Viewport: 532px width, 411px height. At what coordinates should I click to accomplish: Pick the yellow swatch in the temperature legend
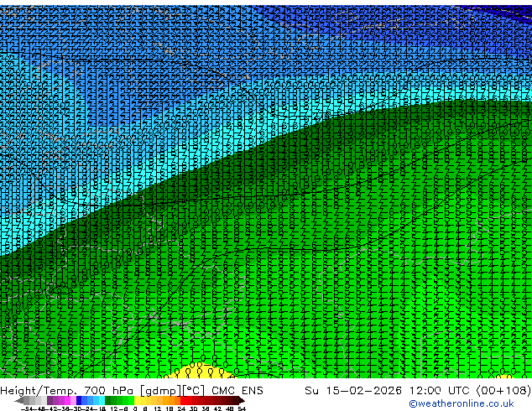click(x=137, y=400)
